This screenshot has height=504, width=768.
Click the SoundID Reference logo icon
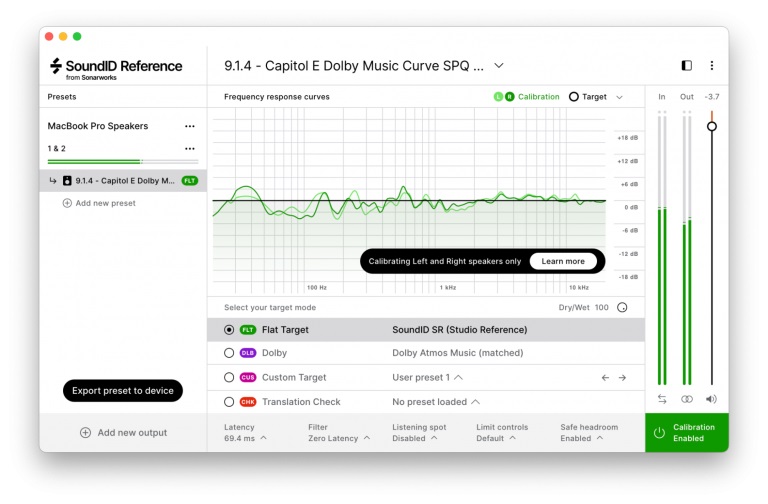[56, 66]
